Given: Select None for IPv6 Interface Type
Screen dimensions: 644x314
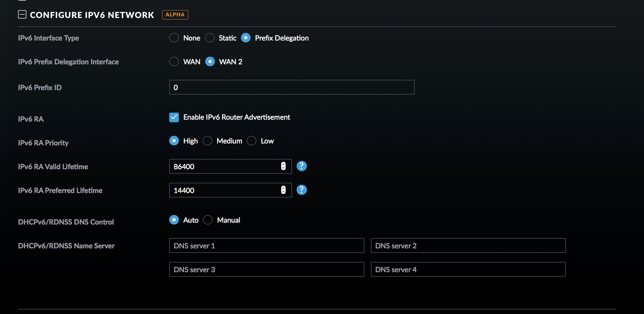Looking at the screenshot, I should 174,38.
